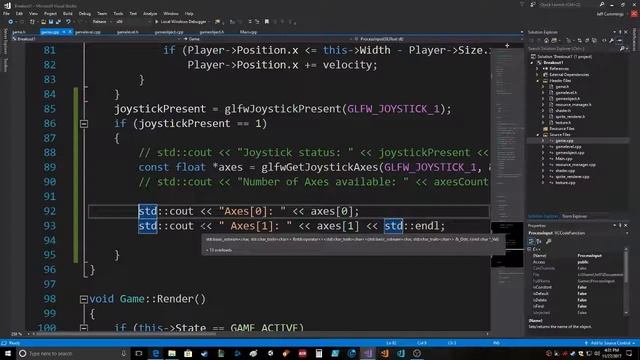Select texture.h in Solution Explorer
640x360 pixels.
pyautogui.click(x=563, y=122)
